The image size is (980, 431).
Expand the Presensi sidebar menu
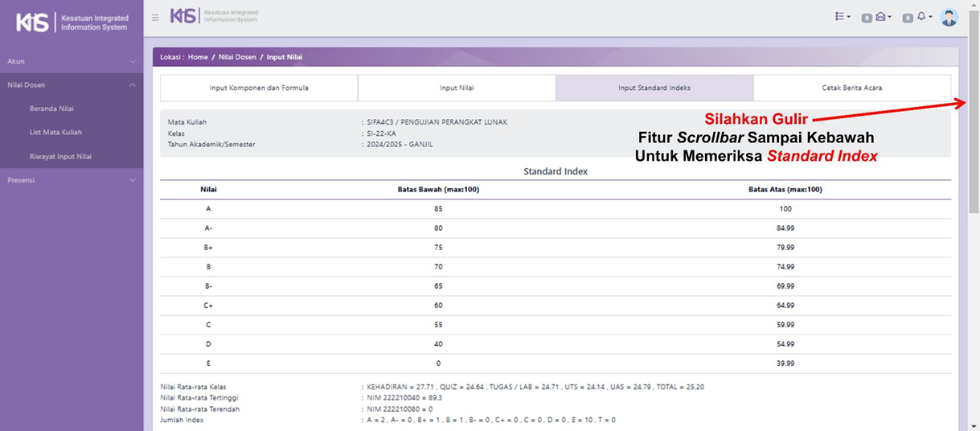[x=71, y=180]
